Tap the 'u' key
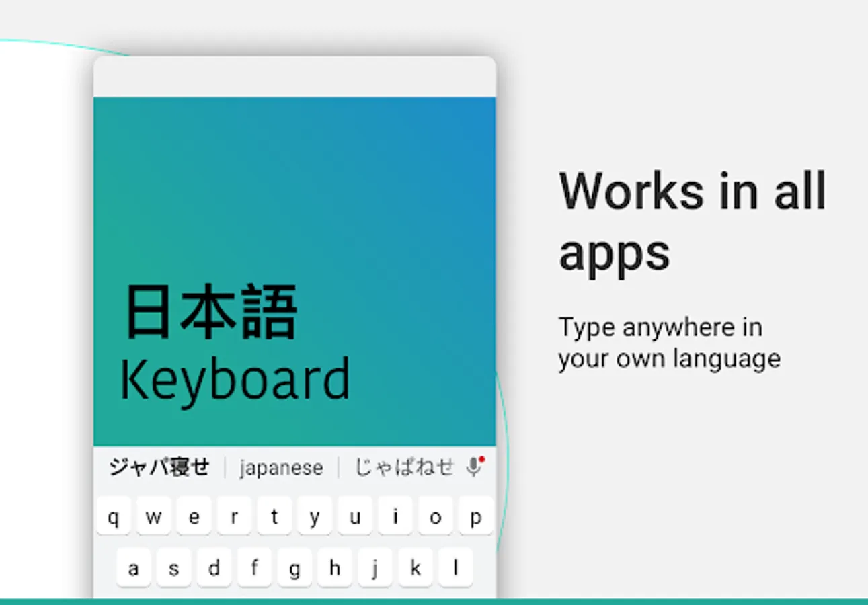 point(355,516)
